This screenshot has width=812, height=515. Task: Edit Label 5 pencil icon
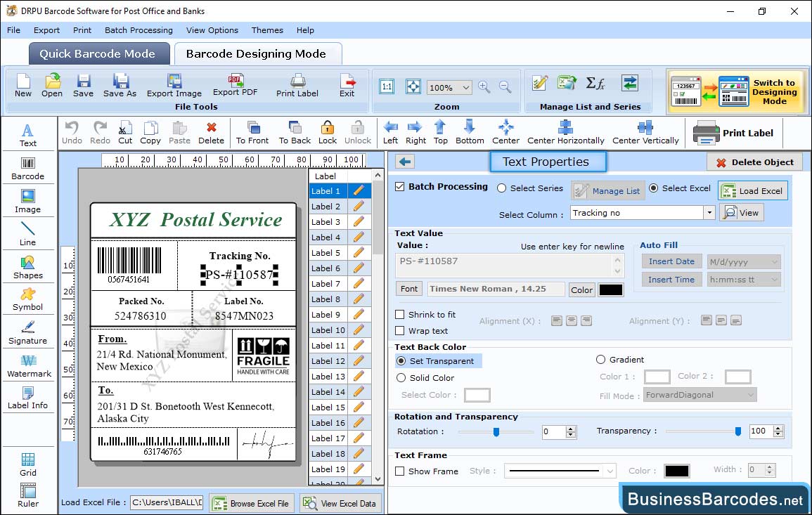359,253
